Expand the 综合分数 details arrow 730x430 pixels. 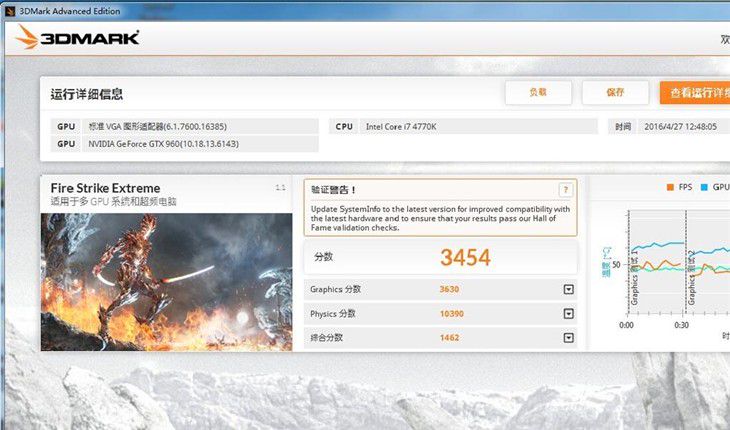pos(568,338)
